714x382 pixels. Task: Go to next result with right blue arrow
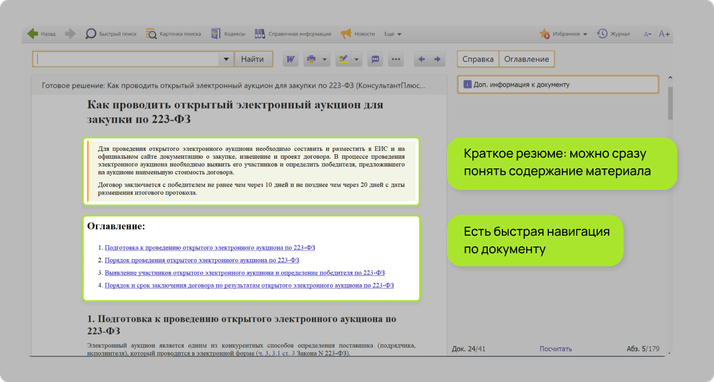coord(437,59)
